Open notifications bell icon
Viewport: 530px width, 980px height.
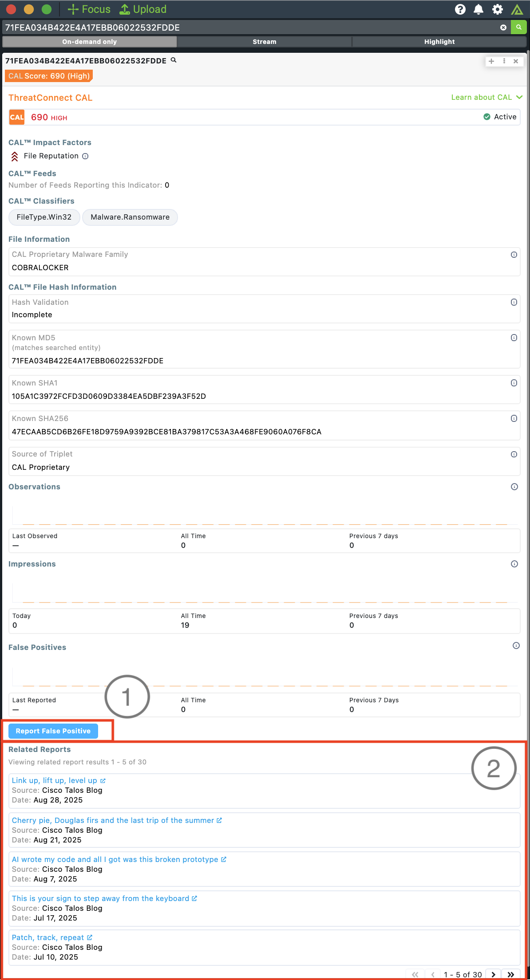[479, 9]
